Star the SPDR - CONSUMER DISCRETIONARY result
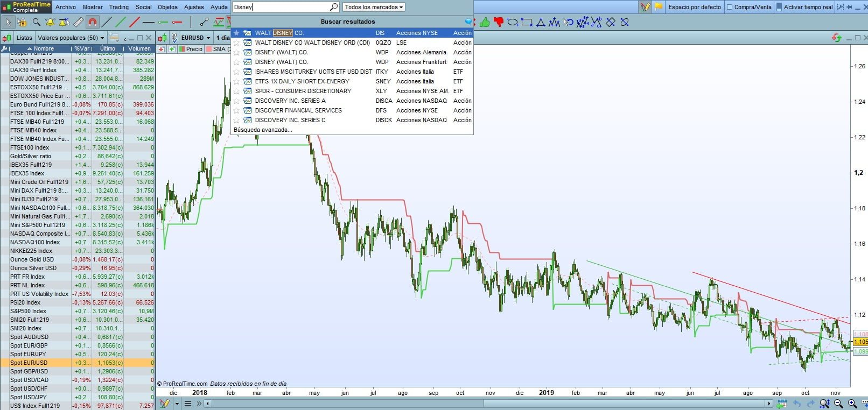The width and height of the screenshot is (868, 410). pyautogui.click(x=236, y=91)
